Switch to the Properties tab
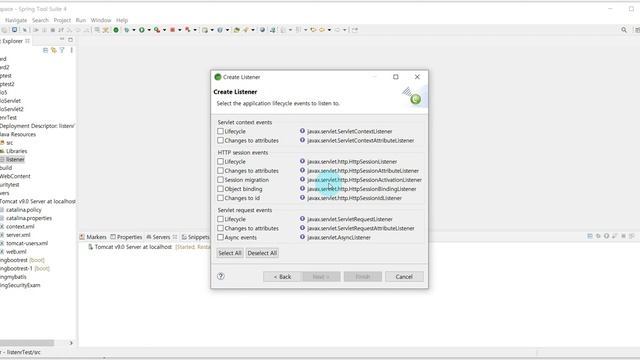 click(x=126, y=237)
